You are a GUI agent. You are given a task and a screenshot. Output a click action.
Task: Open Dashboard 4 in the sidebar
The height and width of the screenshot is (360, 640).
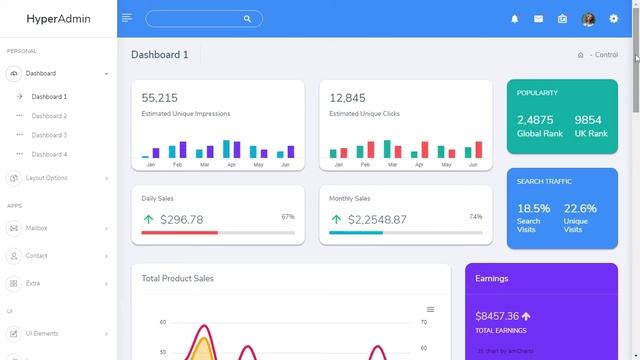point(49,154)
